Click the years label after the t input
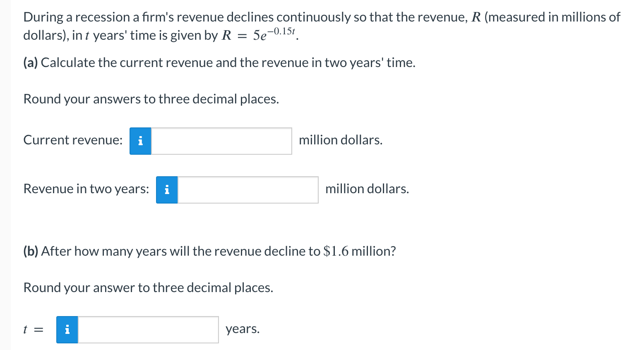644x350 pixels. pyautogui.click(x=242, y=329)
